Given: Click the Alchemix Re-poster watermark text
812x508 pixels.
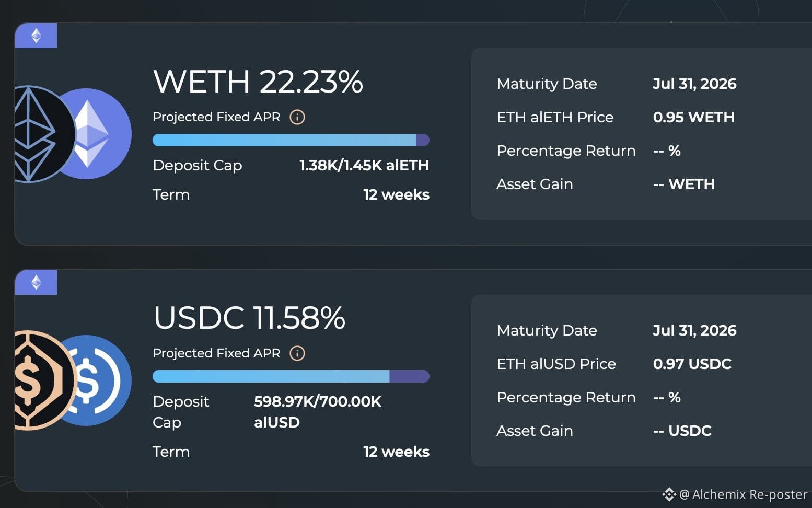Looking at the screenshot, I should pyautogui.click(x=743, y=494).
